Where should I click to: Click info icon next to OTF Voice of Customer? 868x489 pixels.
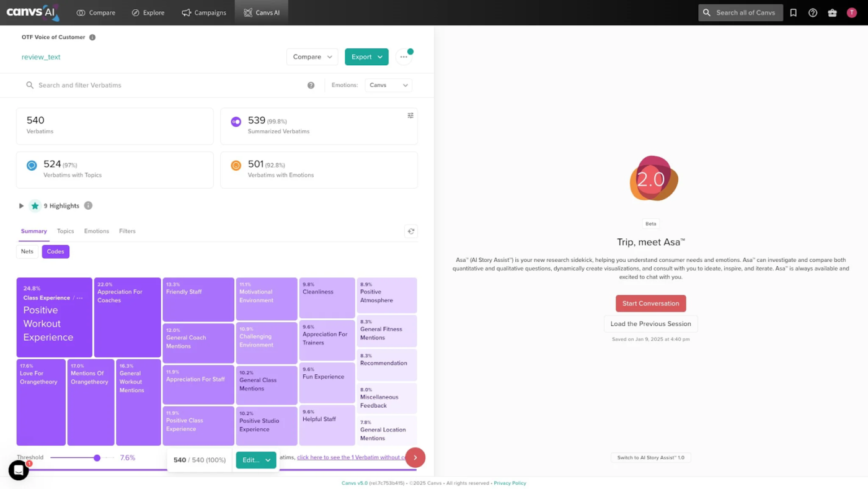point(92,37)
